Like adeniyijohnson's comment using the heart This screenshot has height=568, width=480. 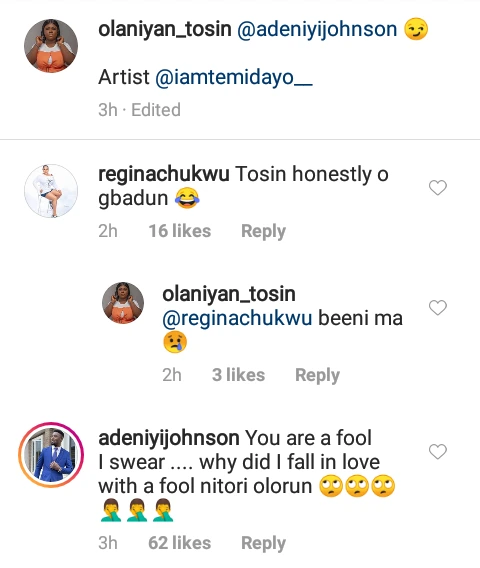point(438,452)
